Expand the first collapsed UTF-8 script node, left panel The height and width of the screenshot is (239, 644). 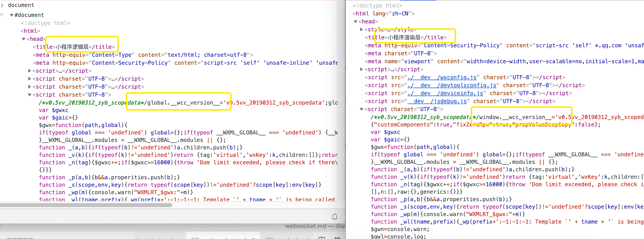click(30, 79)
